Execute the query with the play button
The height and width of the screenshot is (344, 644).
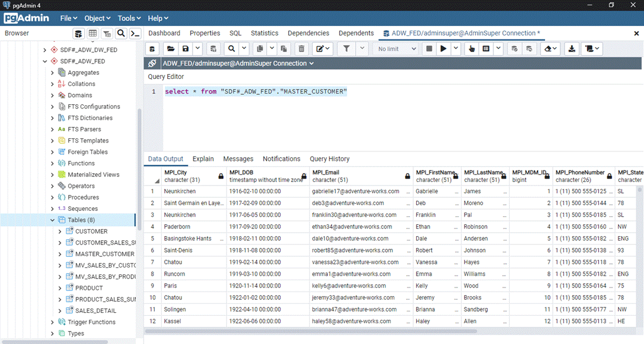444,49
